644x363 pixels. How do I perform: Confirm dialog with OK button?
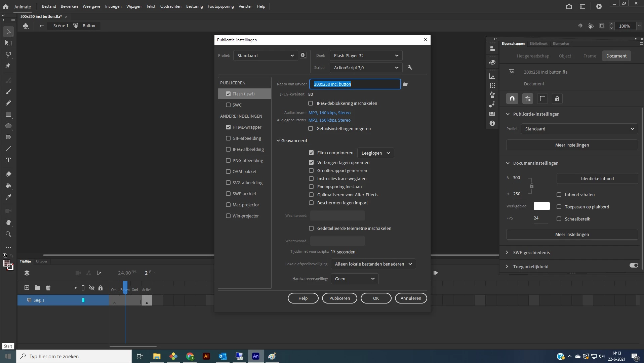(x=376, y=298)
